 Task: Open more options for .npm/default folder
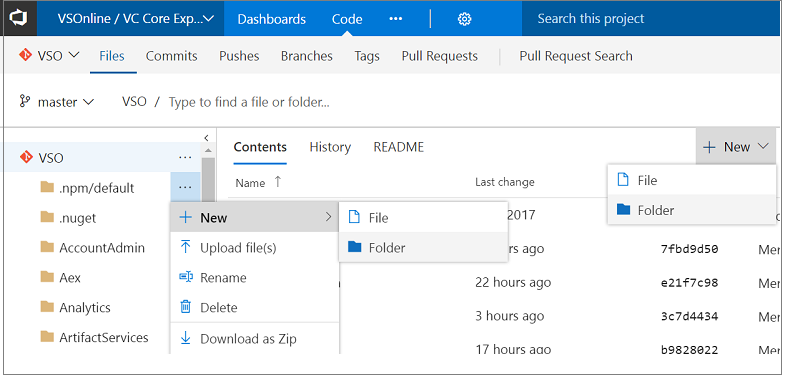tap(185, 187)
